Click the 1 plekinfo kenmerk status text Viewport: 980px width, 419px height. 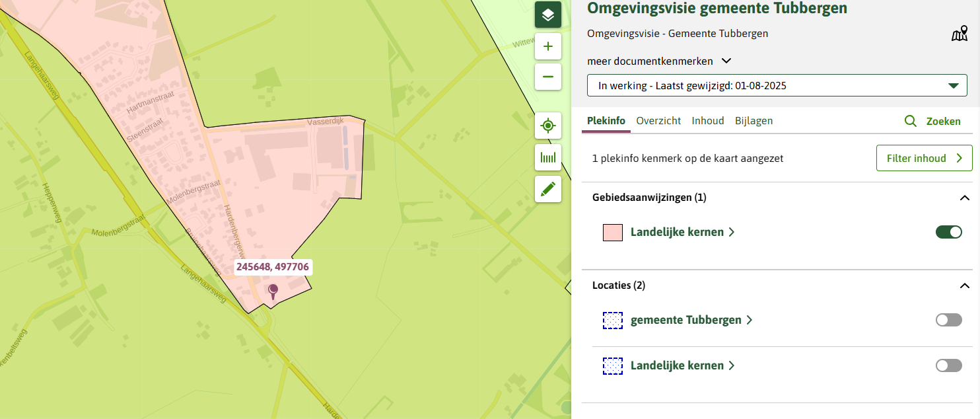pos(688,159)
